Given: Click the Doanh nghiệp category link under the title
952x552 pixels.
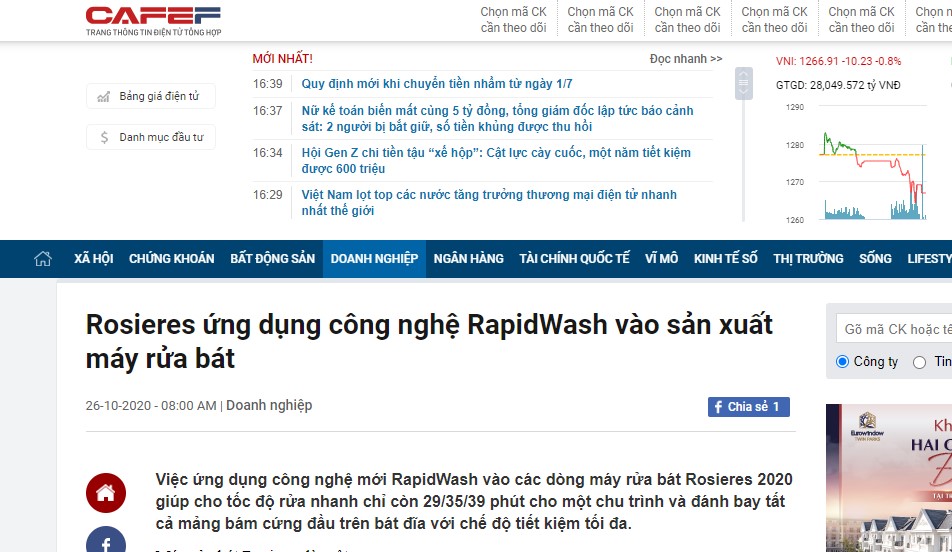Looking at the screenshot, I should point(269,405).
